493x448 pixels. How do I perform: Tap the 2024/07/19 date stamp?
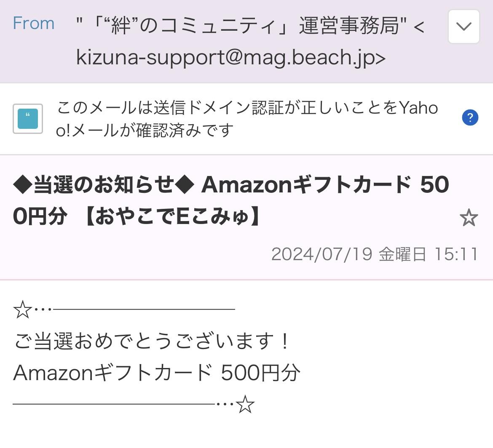[x=322, y=254]
